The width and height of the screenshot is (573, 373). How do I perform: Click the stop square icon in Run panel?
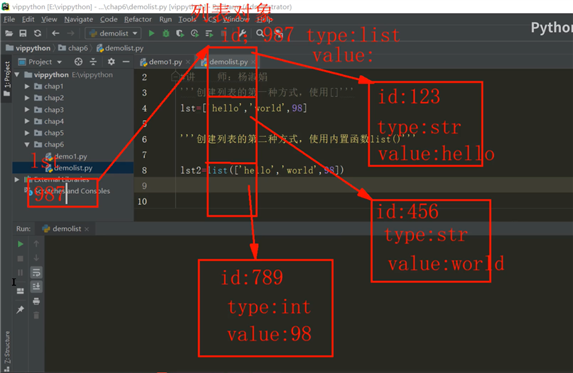tap(20, 258)
